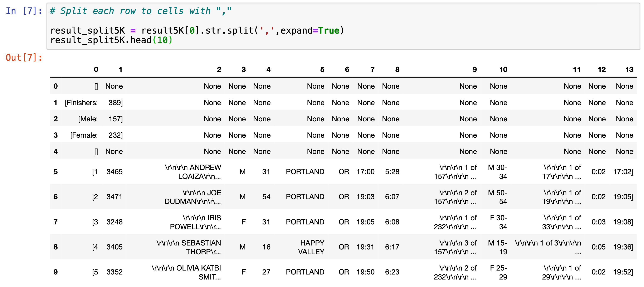This screenshot has width=644, height=287.
Task: Click row index 5 label
Action: coord(55,172)
